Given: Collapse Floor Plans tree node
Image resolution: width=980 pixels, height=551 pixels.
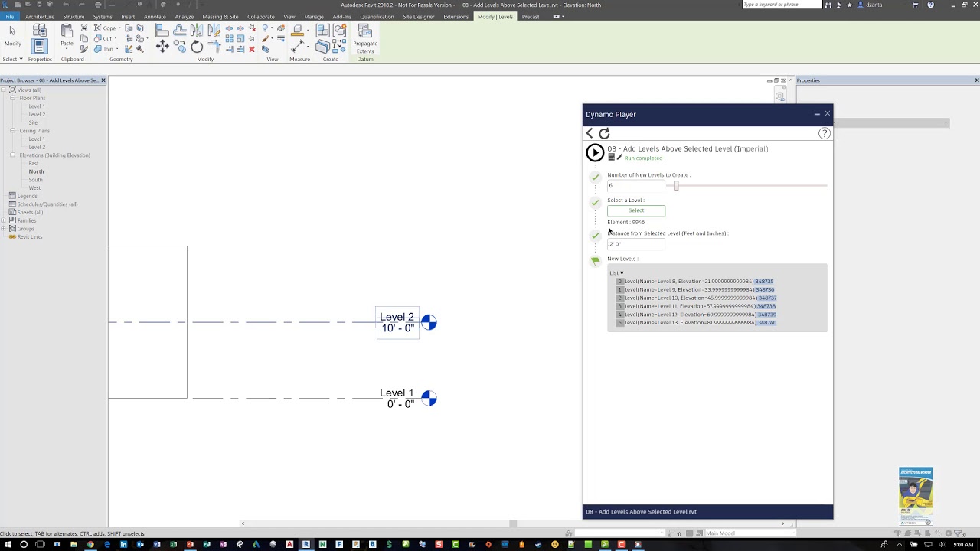Looking at the screenshot, I should [13, 98].
